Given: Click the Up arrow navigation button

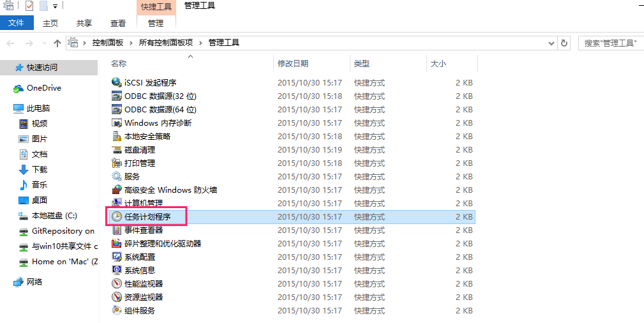Looking at the screenshot, I should (x=57, y=43).
